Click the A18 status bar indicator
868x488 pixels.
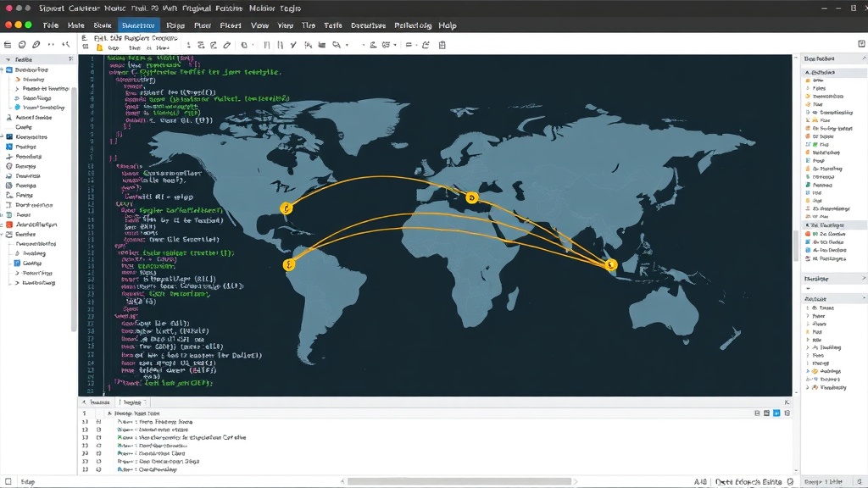click(700, 481)
